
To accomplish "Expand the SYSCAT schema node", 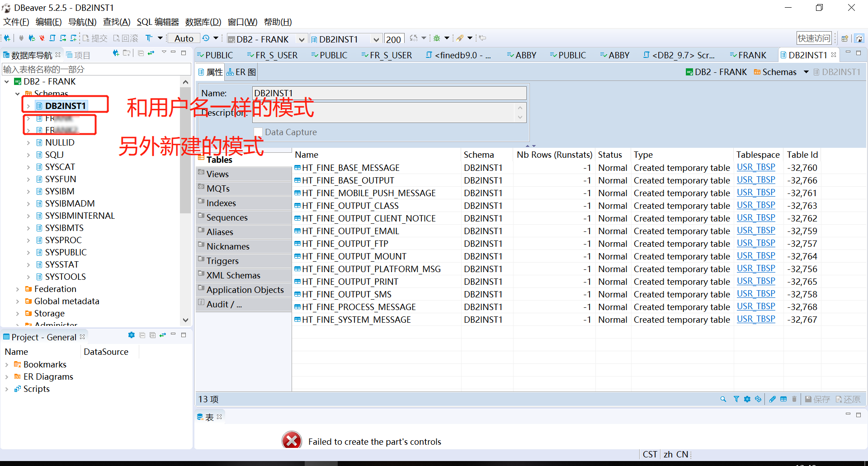I will click(x=28, y=167).
